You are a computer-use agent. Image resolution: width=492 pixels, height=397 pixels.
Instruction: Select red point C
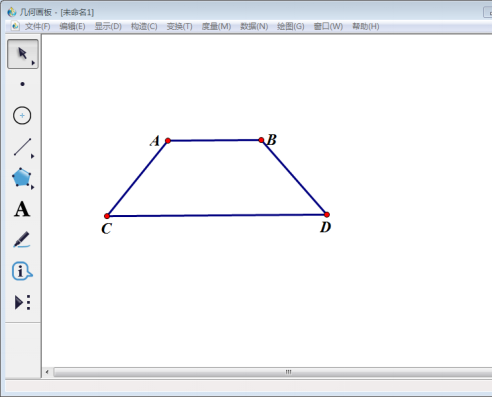[x=107, y=216]
